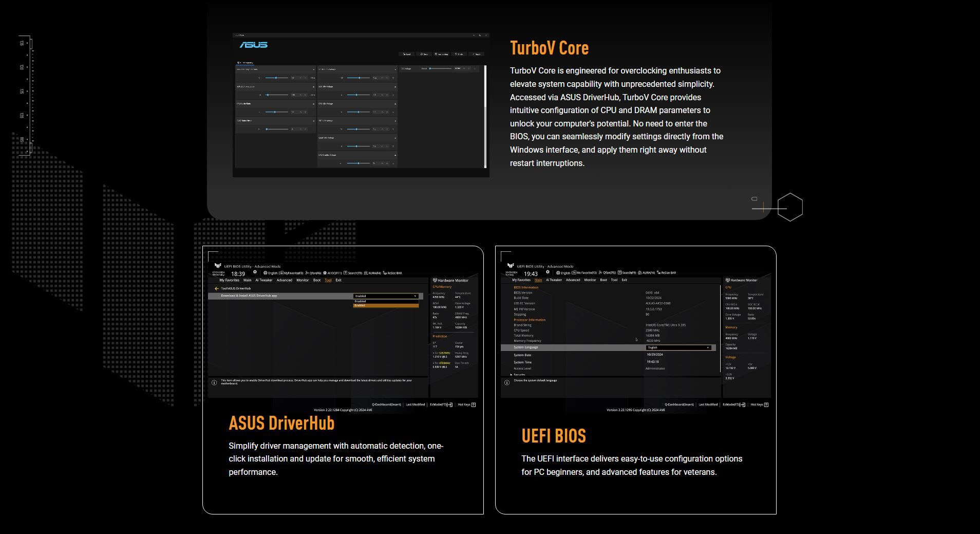Expand the Security item in the Main tab

coord(519,375)
